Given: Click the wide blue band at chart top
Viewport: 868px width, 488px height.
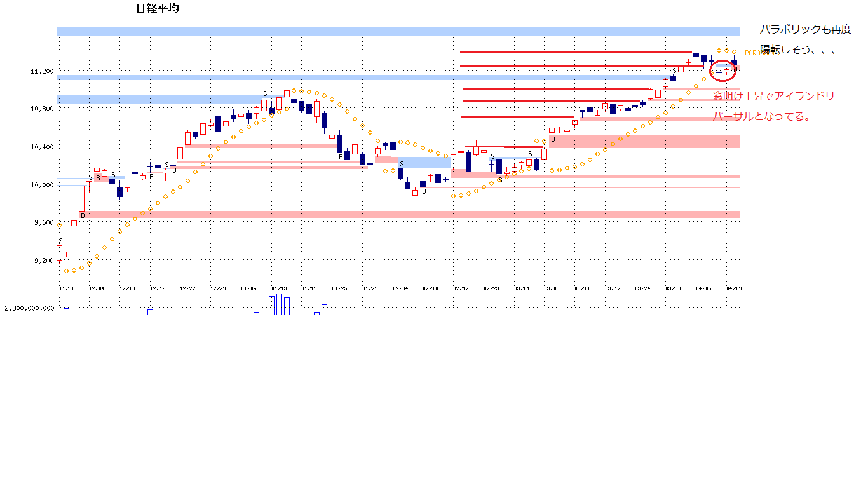Looking at the screenshot, I should point(398,30).
